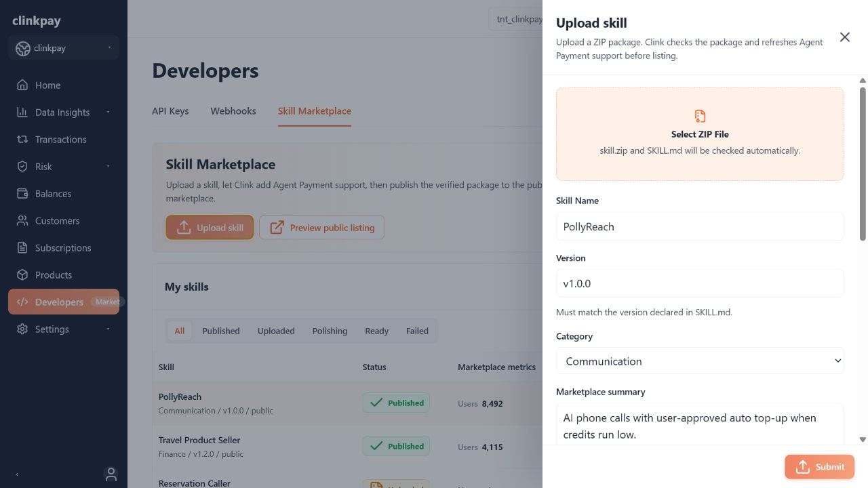Viewport: 868px width, 488px height.
Task: Click the Settings gear icon
Action: click(22, 329)
